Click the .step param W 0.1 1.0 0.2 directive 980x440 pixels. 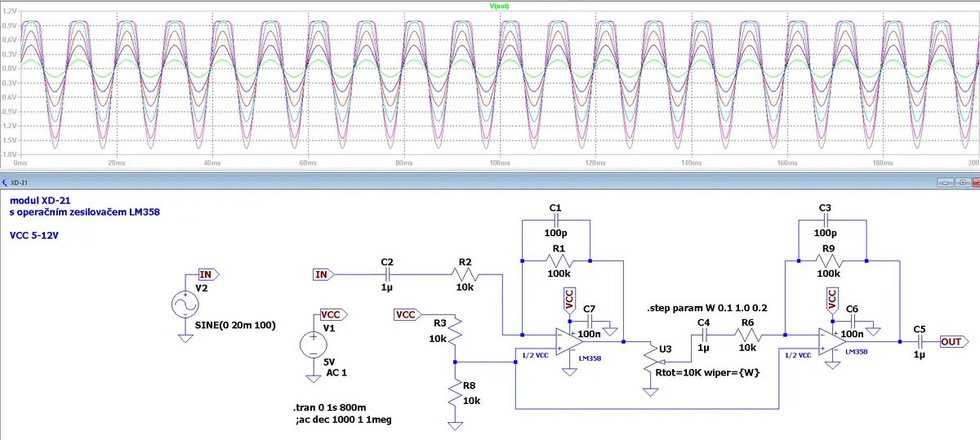pyautogui.click(x=708, y=309)
